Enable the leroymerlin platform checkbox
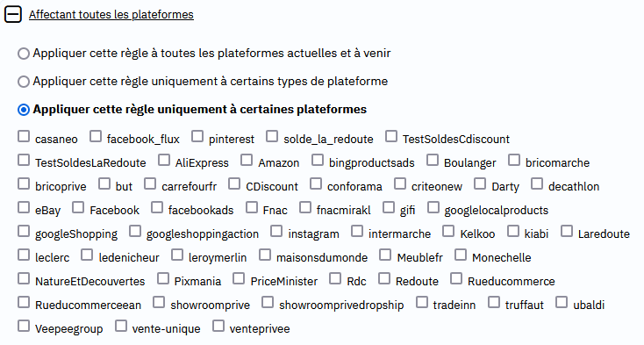644x345 pixels. (177, 255)
